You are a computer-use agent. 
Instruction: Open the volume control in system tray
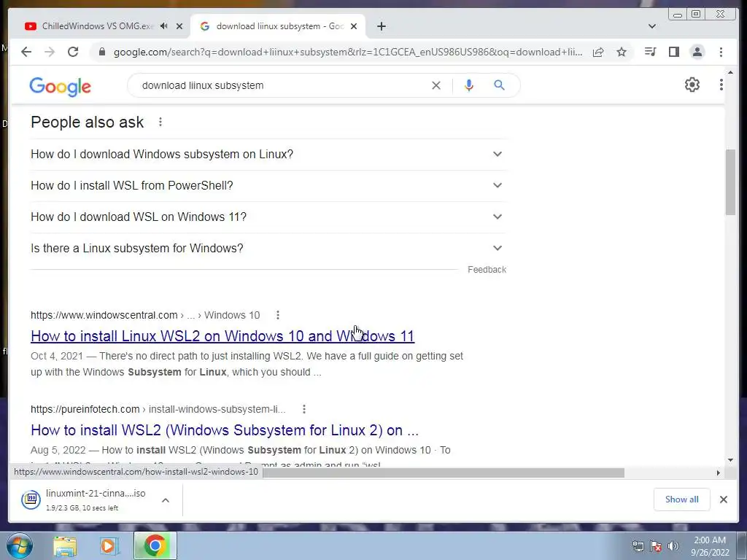[x=673, y=545]
